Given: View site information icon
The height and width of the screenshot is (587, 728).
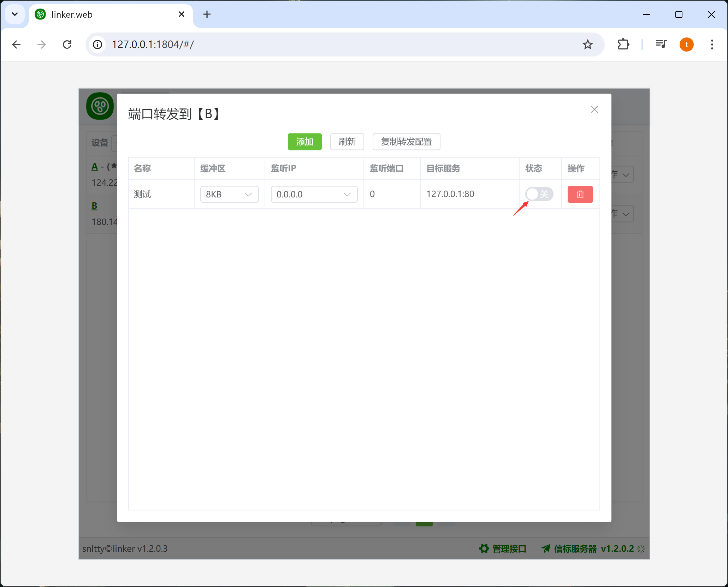Looking at the screenshot, I should pyautogui.click(x=97, y=45).
